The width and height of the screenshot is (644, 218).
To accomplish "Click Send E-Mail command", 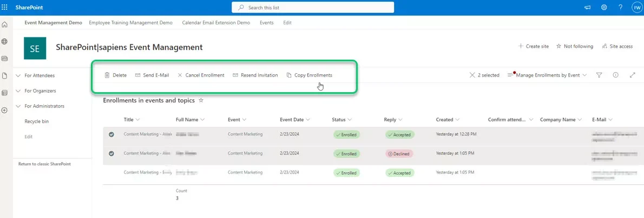I will (x=152, y=75).
